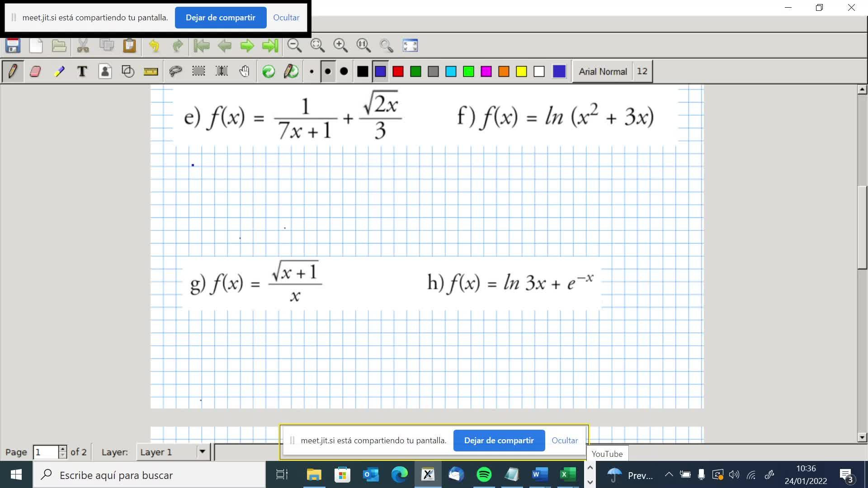868x488 pixels.
Task: Choose the Hand tool
Action: (245, 71)
